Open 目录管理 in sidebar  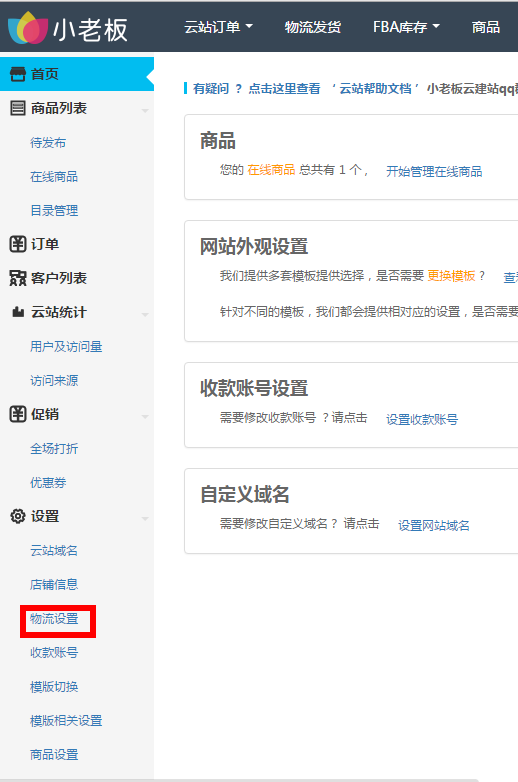click(x=54, y=210)
